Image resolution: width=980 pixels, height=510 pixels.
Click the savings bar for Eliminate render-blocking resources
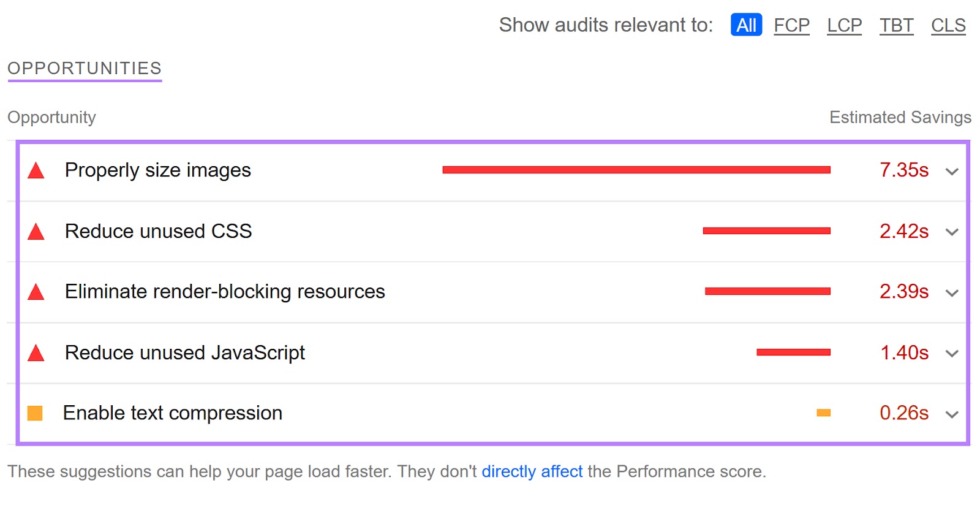point(767,292)
